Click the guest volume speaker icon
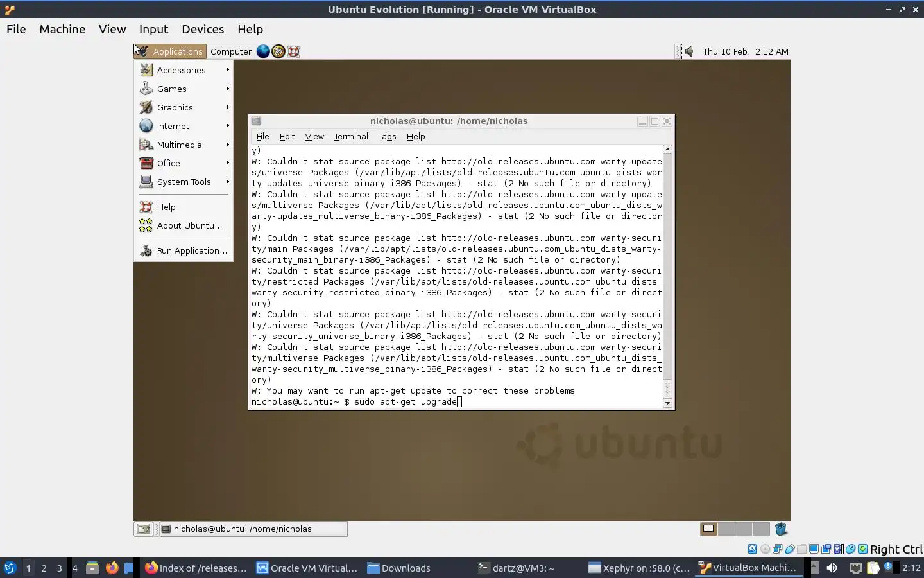 pyautogui.click(x=689, y=51)
